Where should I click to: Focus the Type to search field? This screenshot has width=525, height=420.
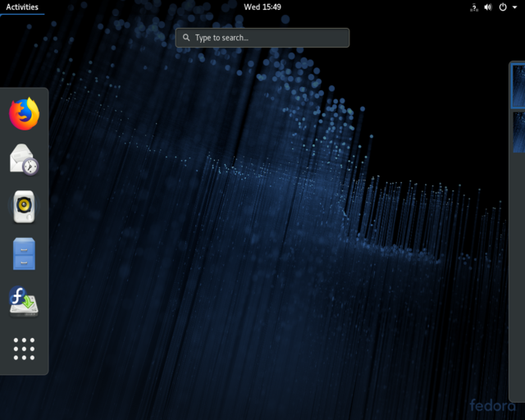pyautogui.click(x=262, y=38)
